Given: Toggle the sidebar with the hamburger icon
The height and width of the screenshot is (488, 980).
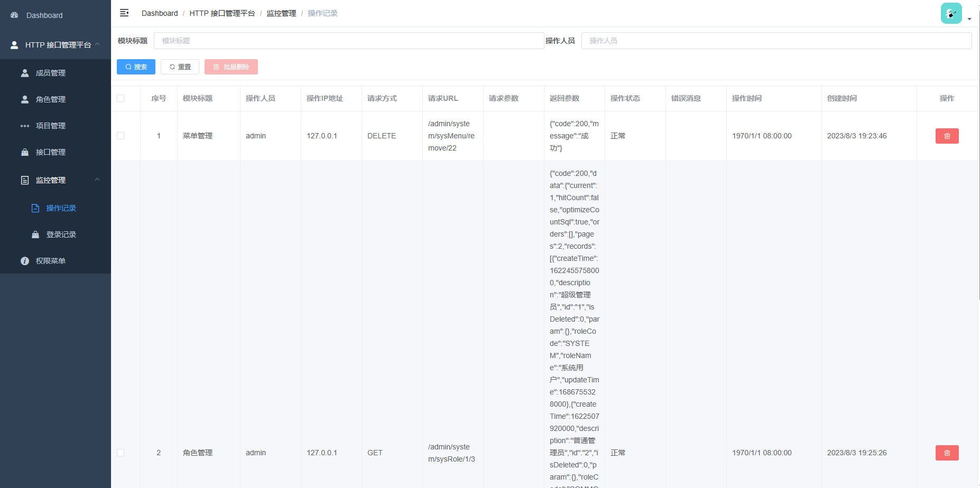Looking at the screenshot, I should [124, 13].
